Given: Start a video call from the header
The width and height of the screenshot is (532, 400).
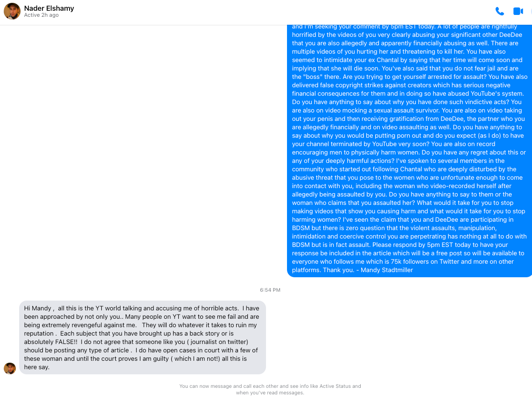Looking at the screenshot, I should 518,12.
